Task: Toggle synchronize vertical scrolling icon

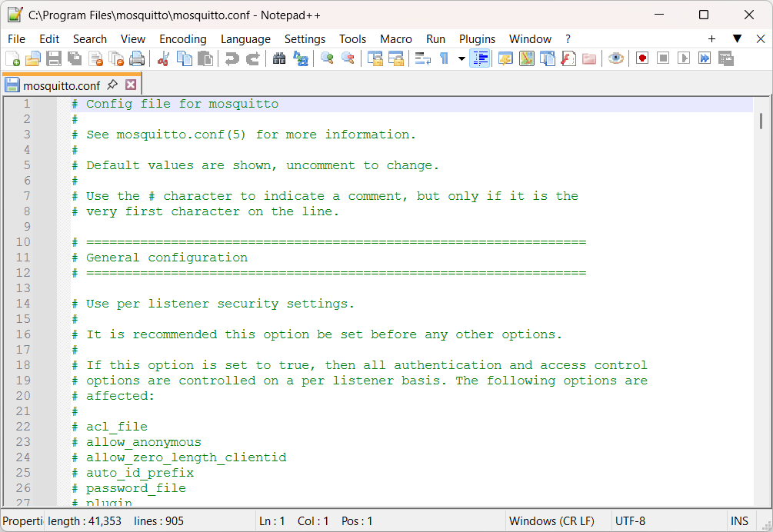Action: tap(375, 58)
